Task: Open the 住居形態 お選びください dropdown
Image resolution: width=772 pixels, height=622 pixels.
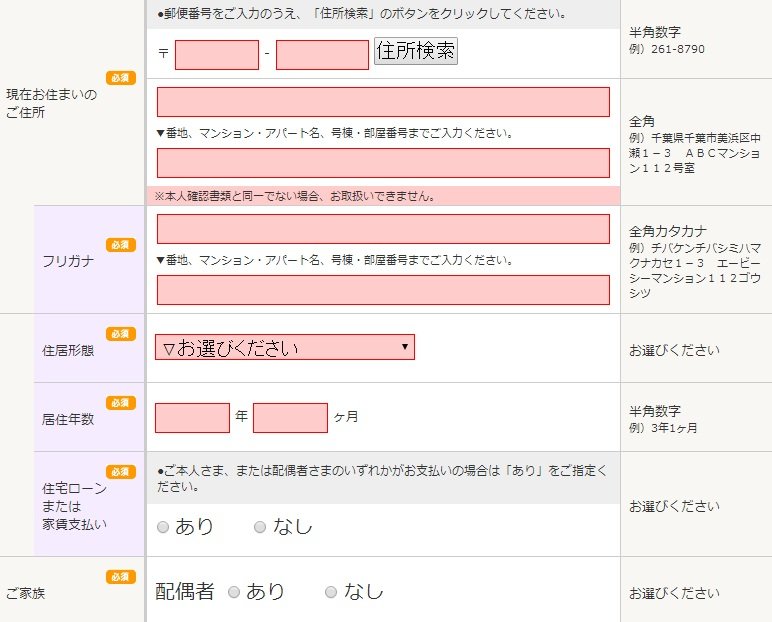Action: pos(284,347)
